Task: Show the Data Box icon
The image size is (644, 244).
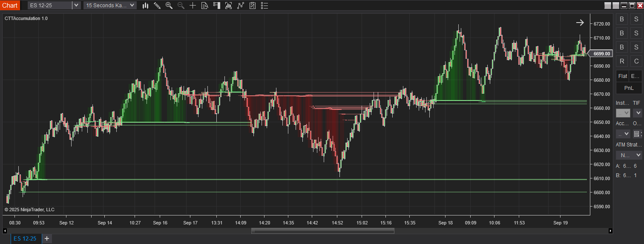Action: click(205, 6)
